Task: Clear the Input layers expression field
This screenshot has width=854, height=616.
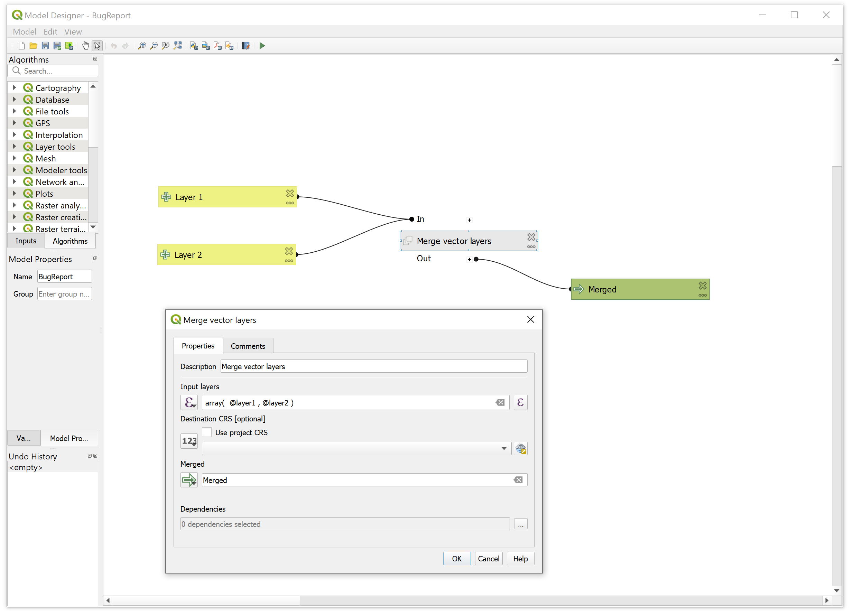Action: coord(500,402)
